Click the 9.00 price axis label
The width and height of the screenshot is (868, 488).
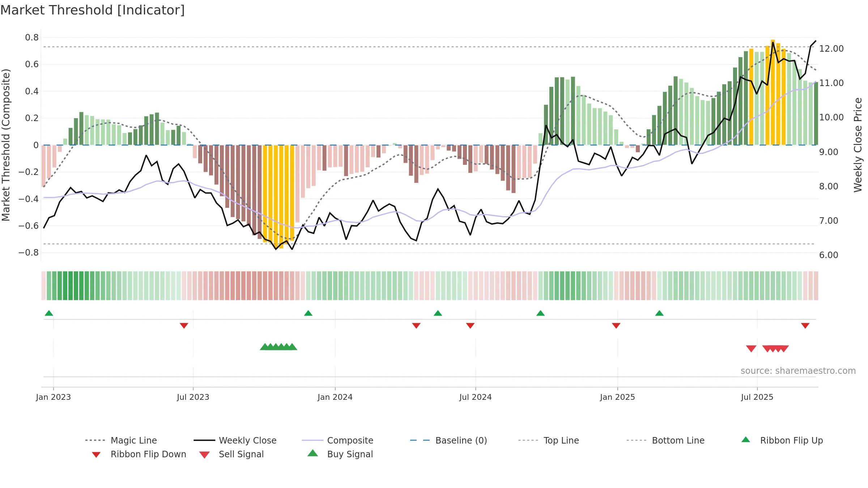click(829, 152)
